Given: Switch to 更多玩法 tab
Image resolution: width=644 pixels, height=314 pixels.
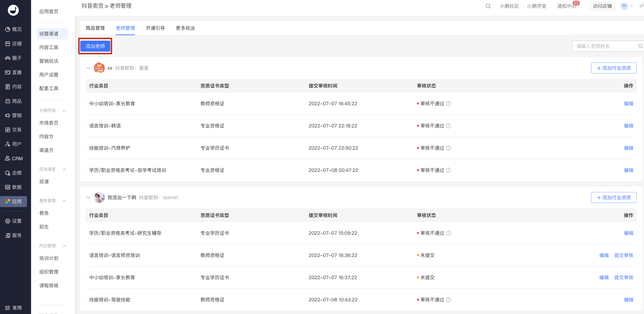Looking at the screenshot, I should click(x=185, y=28).
